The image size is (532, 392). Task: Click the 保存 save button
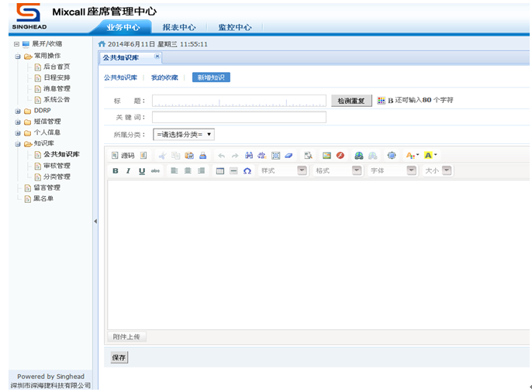(x=119, y=358)
